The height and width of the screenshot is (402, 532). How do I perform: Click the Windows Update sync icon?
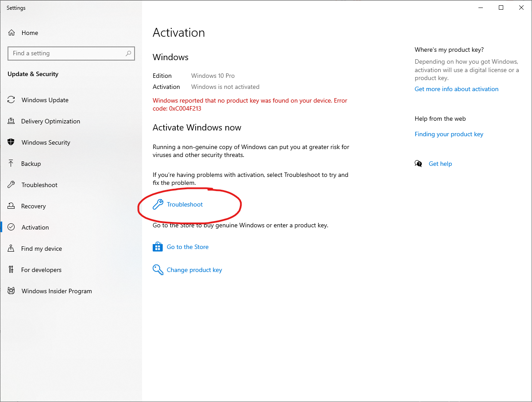12,100
